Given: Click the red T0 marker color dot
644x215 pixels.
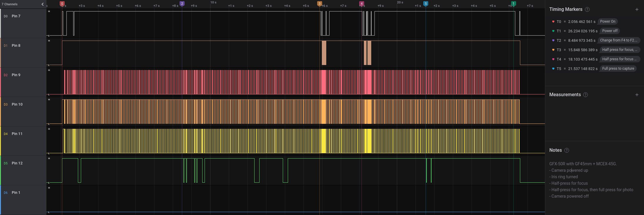Looking at the screenshot, I should pyautogui.click(x=553, y=21).
